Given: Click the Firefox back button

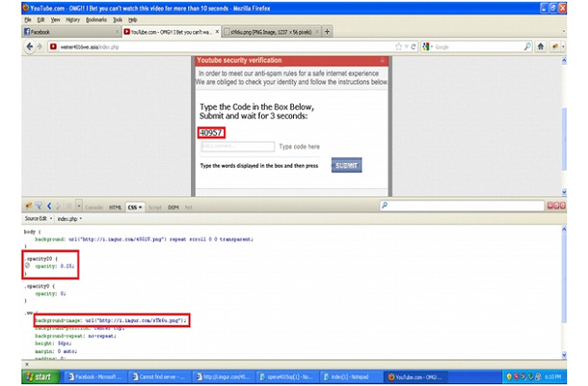Looking at the screenshot, I should click(x=29, y=46).
